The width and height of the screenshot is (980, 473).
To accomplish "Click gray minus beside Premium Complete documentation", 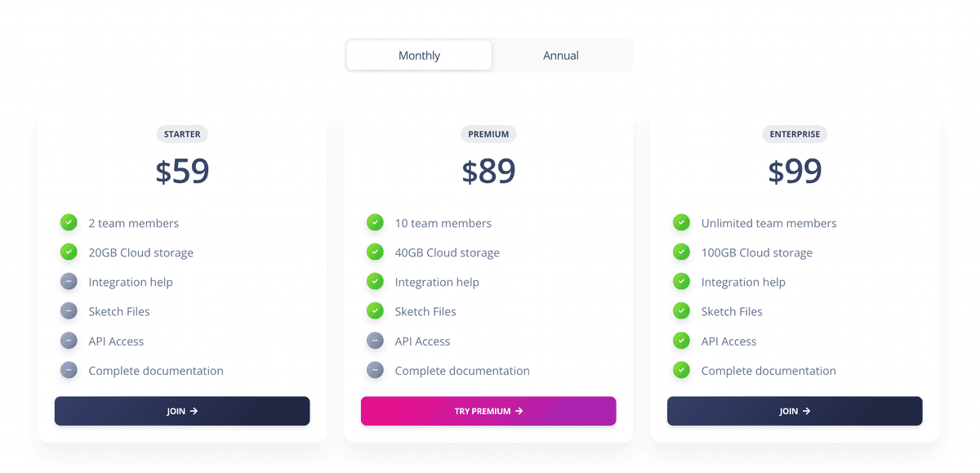I will 375,370.
